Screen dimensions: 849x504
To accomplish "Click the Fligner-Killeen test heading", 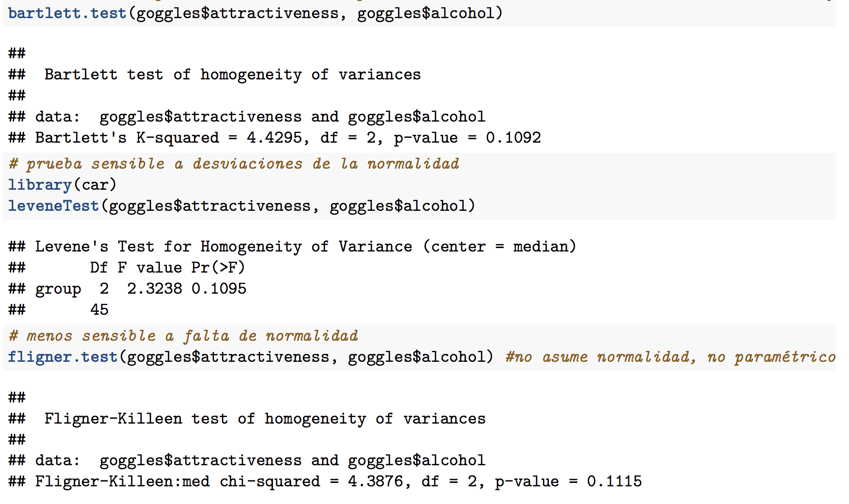I will (x=265, y=419).
